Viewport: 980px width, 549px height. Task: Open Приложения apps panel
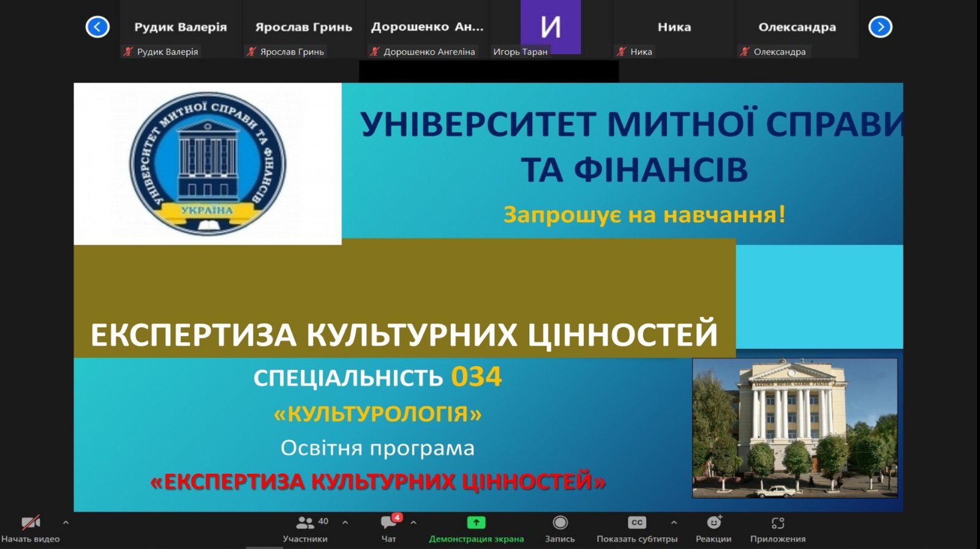(778, 529)
